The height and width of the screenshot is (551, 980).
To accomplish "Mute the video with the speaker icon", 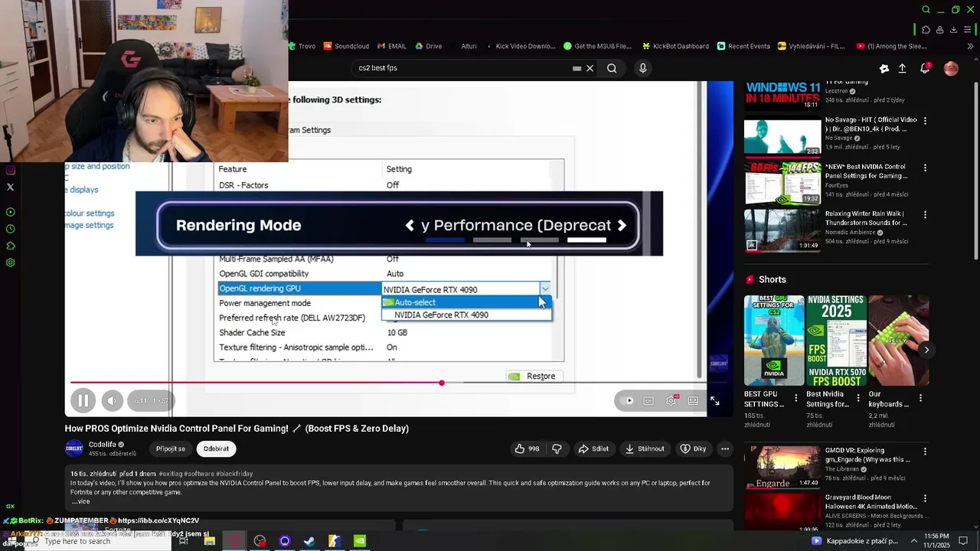I will coord(112,400).
